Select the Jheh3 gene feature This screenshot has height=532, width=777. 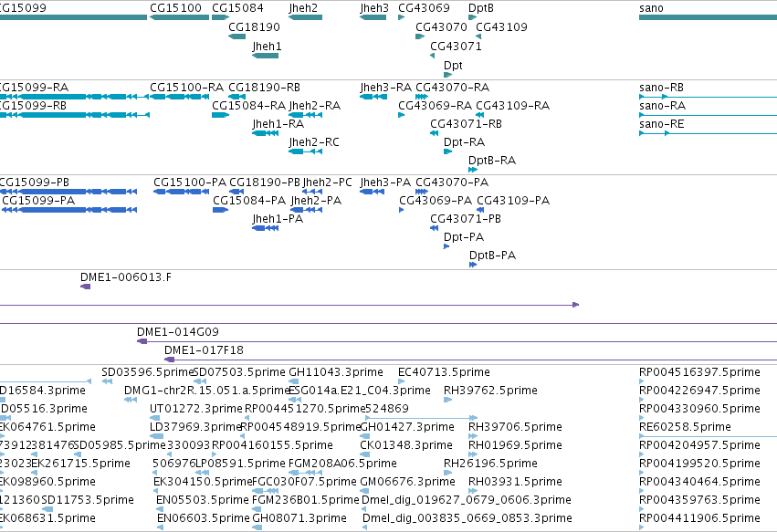[x=373, y=17]
